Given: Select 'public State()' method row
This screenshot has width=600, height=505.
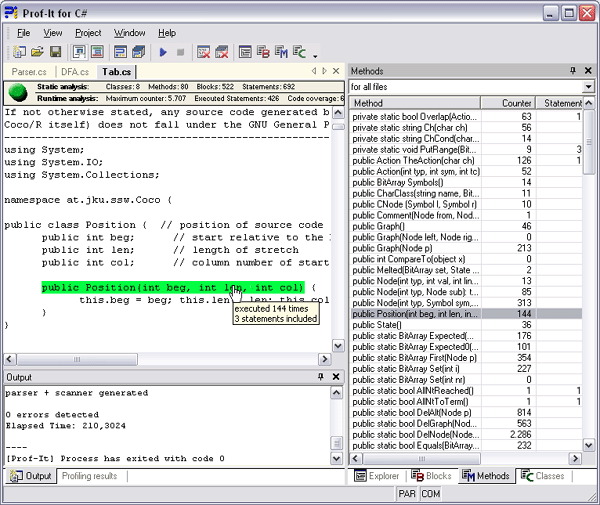Looking at the screenshot, I should 466,325.
